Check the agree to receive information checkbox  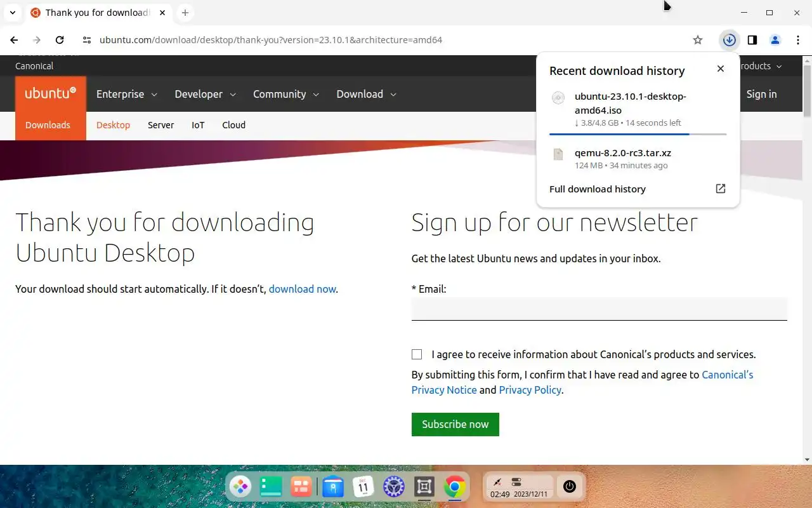tap(417, 354)
